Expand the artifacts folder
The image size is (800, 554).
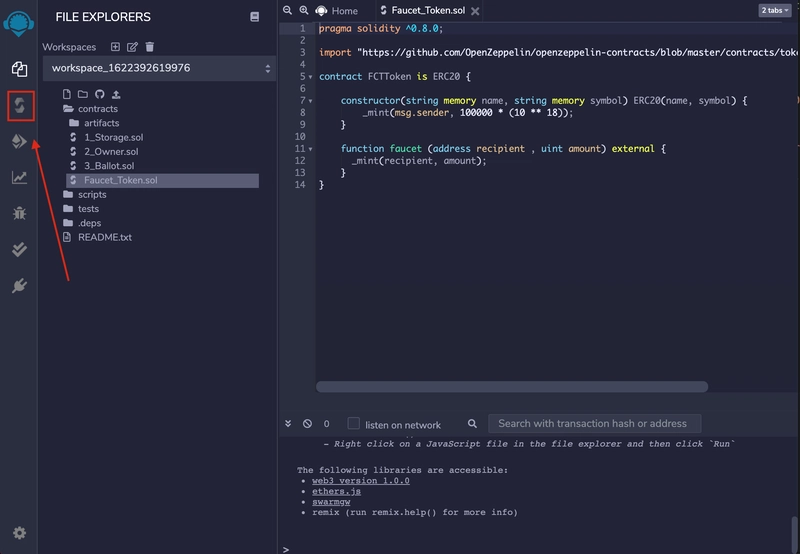pyautogui.click(x=94, y=123)
